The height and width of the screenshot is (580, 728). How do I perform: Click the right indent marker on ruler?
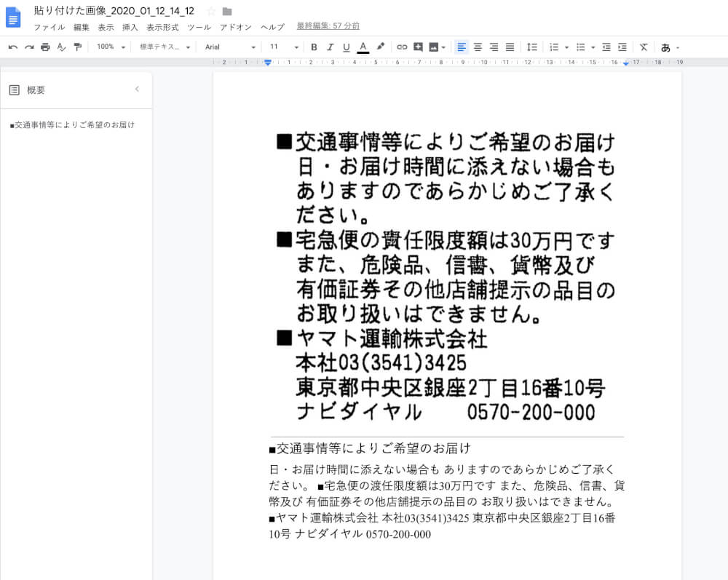pyautogui.click(x=626, y=63)
